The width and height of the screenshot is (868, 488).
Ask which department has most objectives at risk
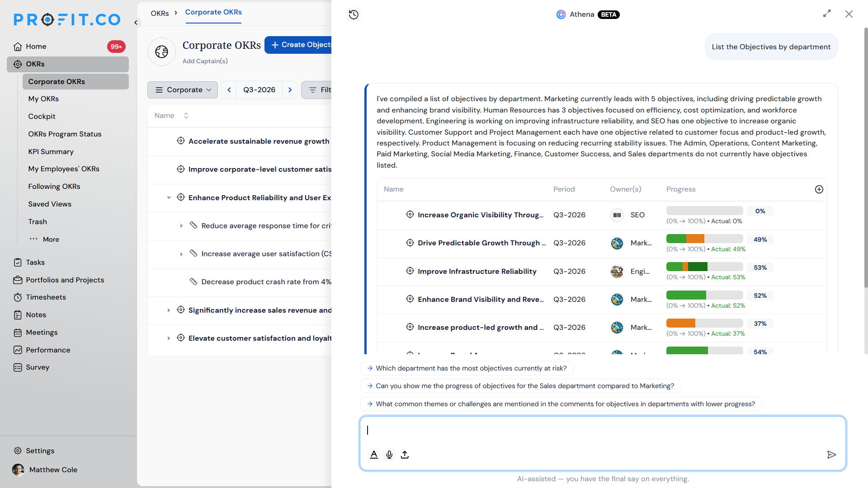[x=467, y=368]
